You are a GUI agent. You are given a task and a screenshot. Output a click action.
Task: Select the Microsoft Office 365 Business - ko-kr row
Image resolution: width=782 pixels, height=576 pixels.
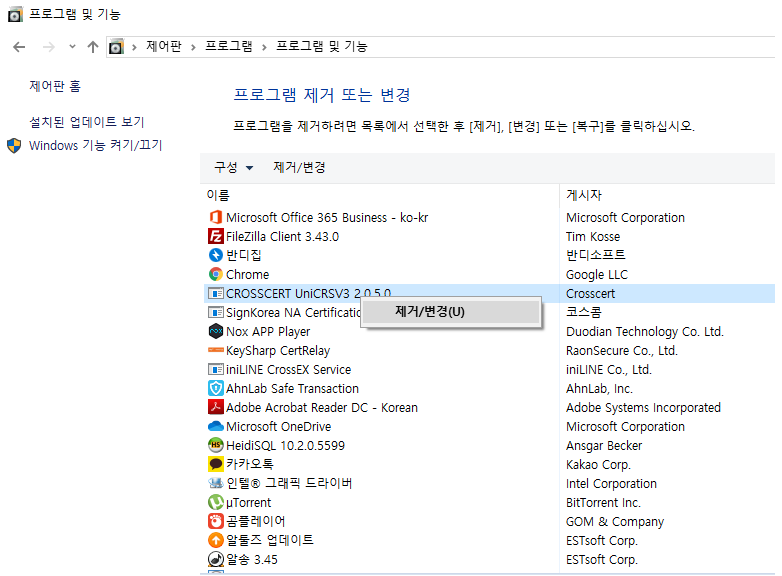coord(490,217)
